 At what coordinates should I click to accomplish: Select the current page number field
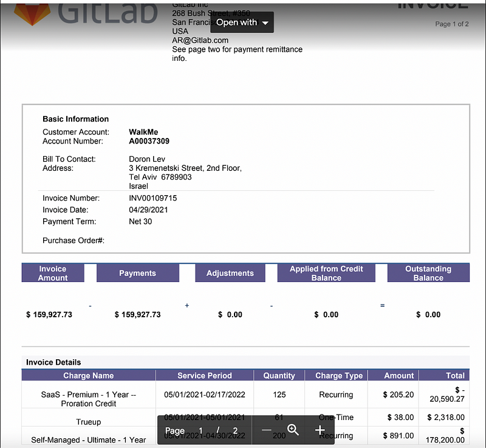point(200,431)
